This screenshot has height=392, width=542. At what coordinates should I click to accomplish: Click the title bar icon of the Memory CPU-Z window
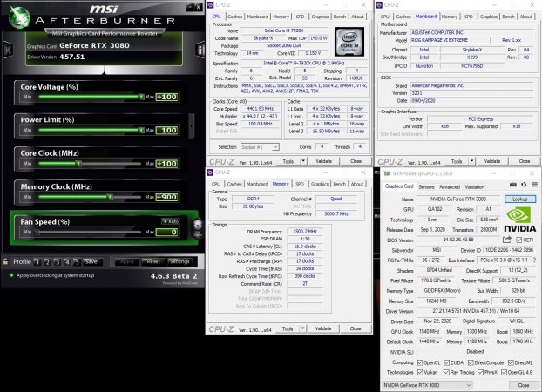pyautogui.click(x=210, y=172)
